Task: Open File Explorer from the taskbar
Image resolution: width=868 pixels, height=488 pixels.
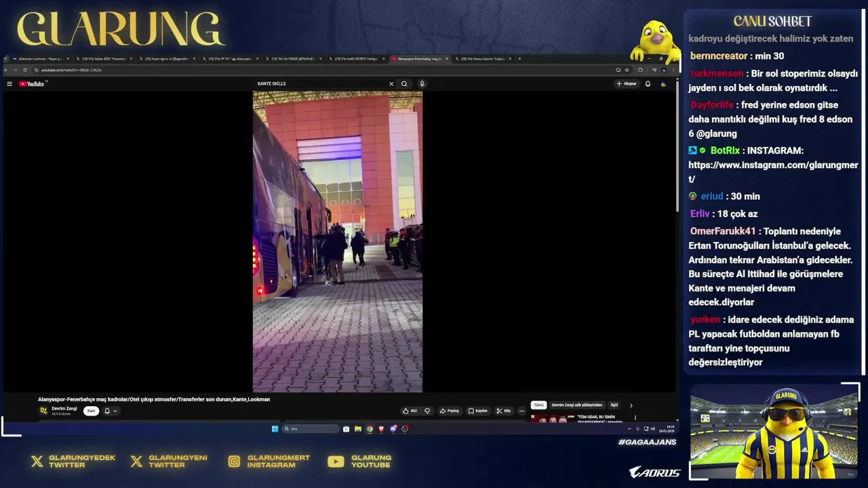Action: (357, 429)
